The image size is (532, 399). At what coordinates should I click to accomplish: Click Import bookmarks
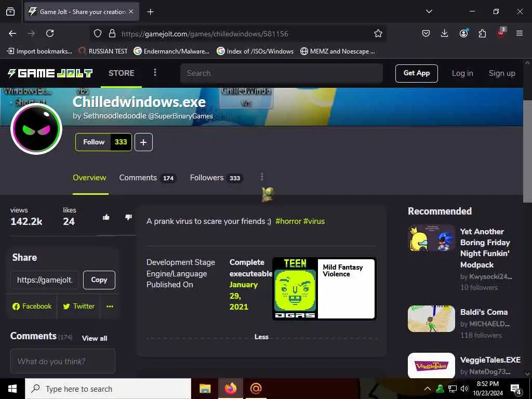point(39,51)
